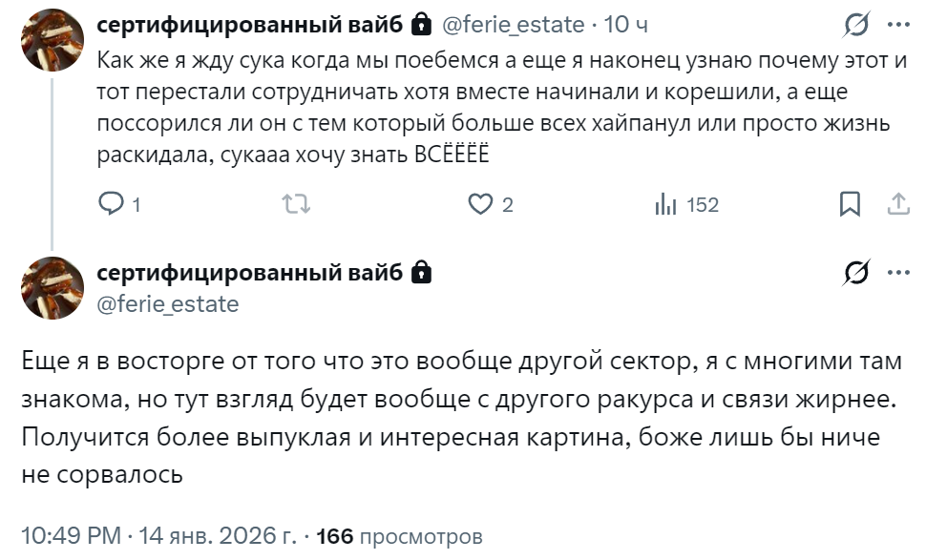
Task: Click the "166 просмотров" view count
Action: click(399, 537)
